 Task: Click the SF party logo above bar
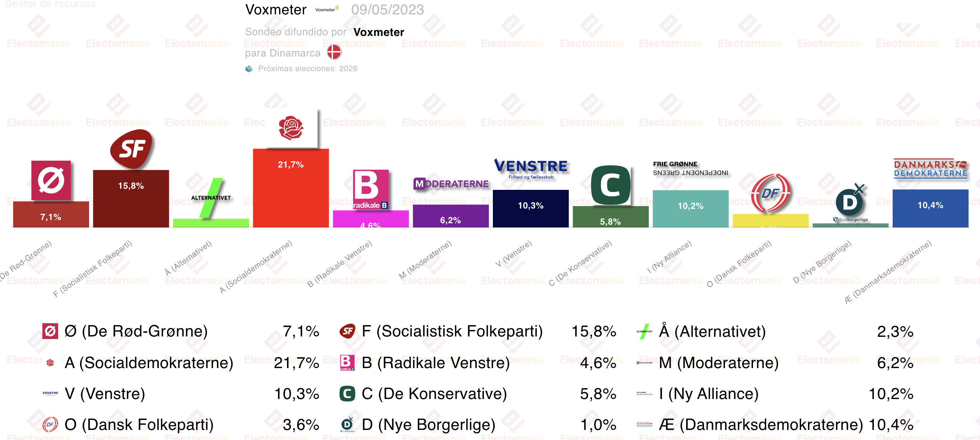point(131,149)
